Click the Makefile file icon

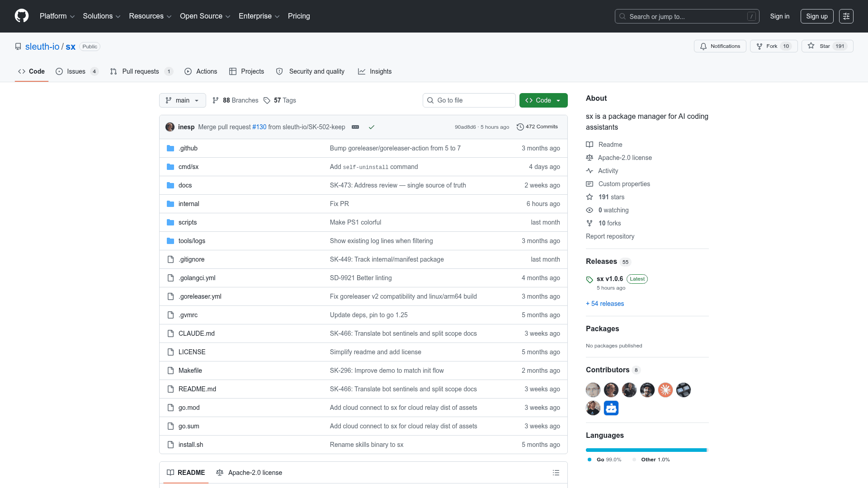pyautogui.click(x=170, y=371)
